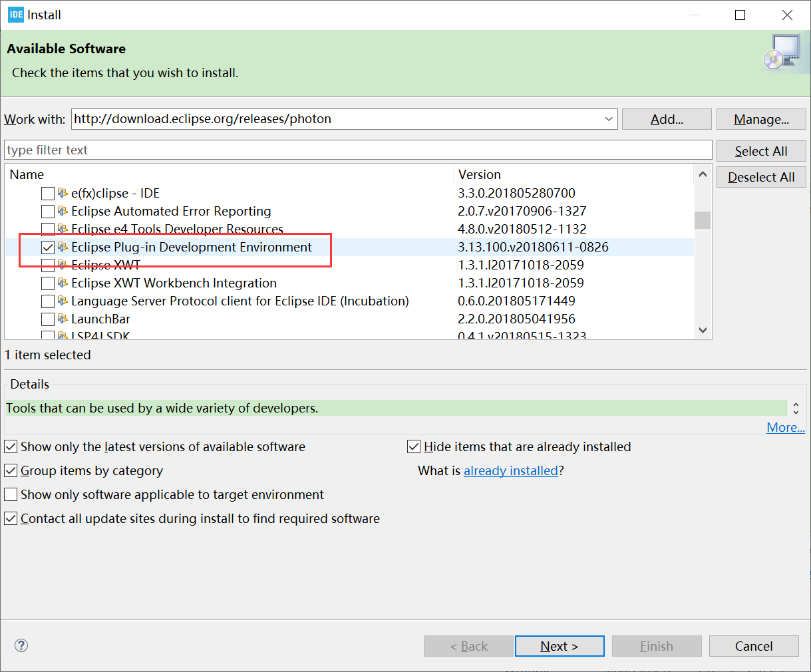Image resolution: width=811 pixels, height=672 pixels.
Task: Click feature icon beside Eclipse Automated Error Reporting
Action: click(x=63, y=211)
